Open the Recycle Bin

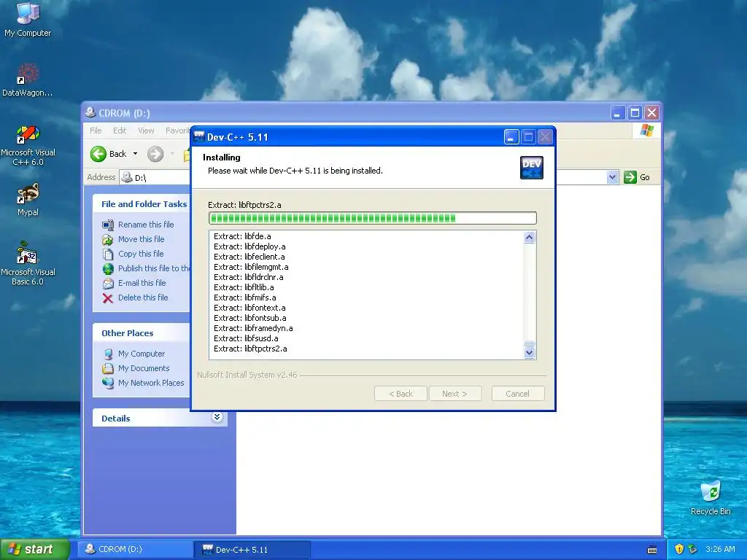[711, 497]
